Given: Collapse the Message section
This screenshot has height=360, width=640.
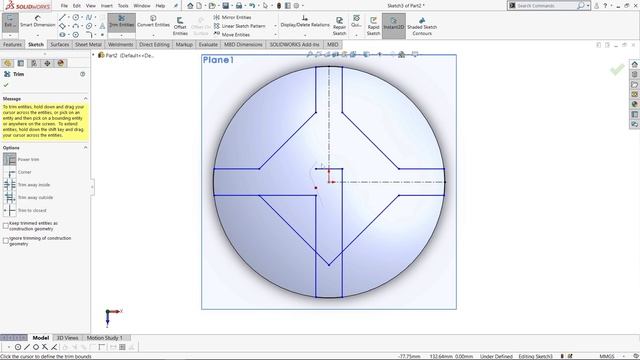Looking at the screenshot, I should [x=85, y=99].
